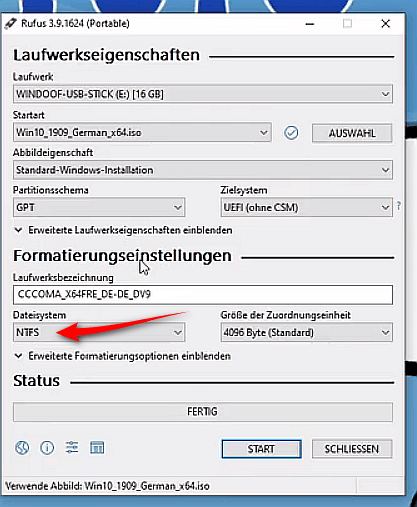This screenshot has width=417, height=507.
Task: Click the language globe icon
Action: click(22, 448)
